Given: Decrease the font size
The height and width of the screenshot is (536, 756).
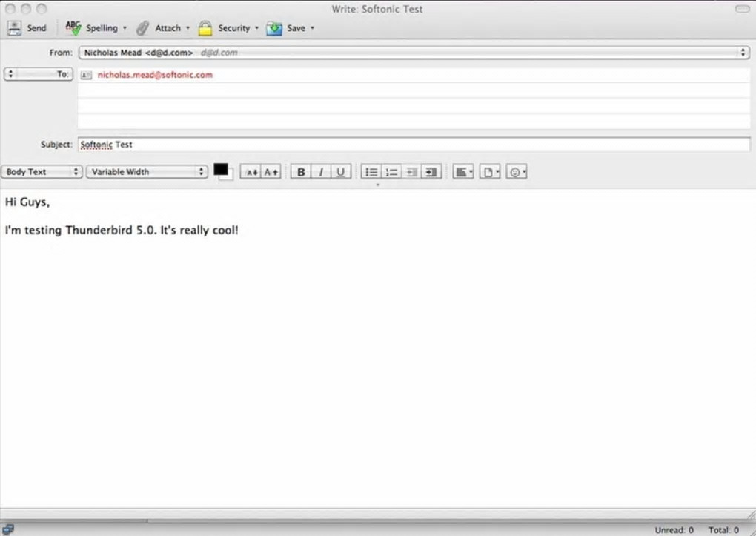Looking at the screenshot, I should tap(251, 172).
